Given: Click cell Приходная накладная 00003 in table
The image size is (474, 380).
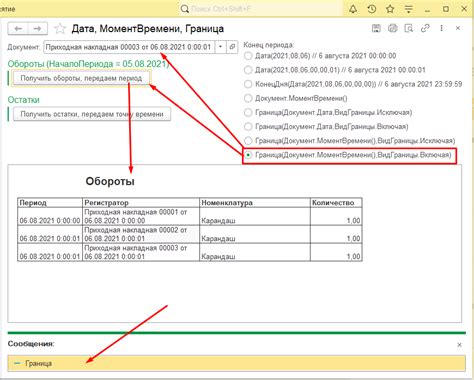Looking at the screenshot, I should click(141, 252).
